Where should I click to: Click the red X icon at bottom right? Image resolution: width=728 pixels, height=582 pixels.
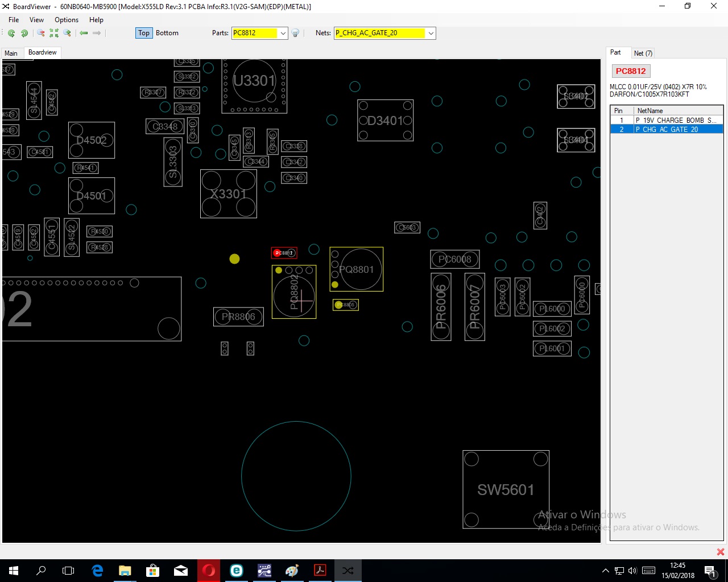tap(720, 552)
